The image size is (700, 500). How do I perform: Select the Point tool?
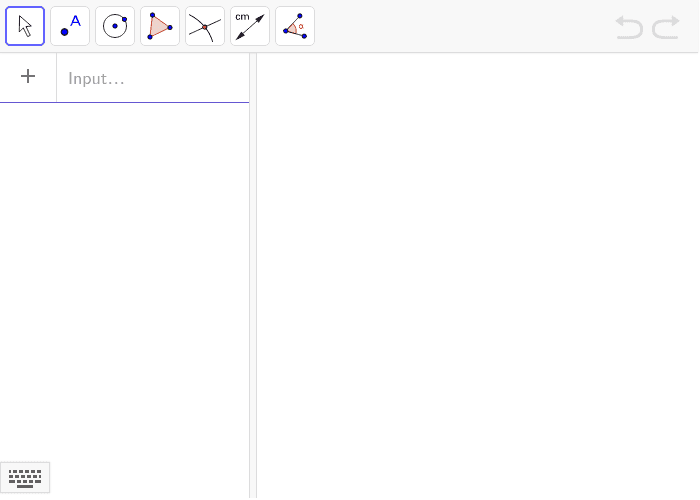(x=70, y=26)
